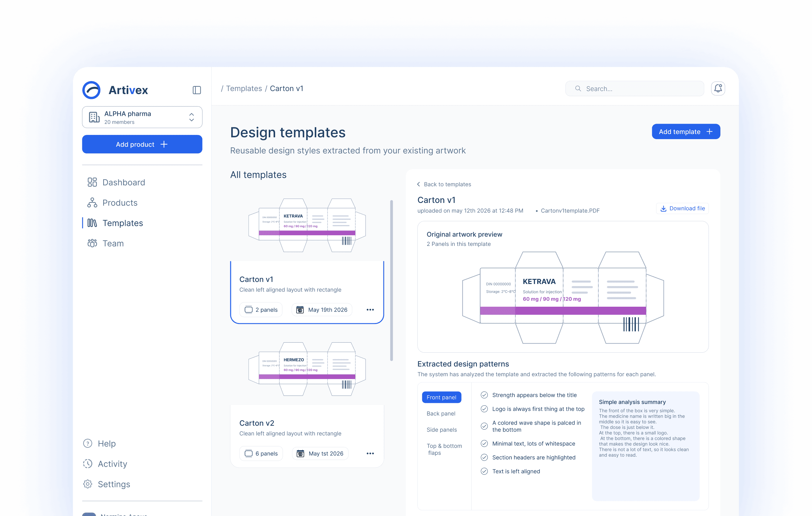
Task: Click check icon beside Strength appears below the title
Action: [x=484, y=395]
